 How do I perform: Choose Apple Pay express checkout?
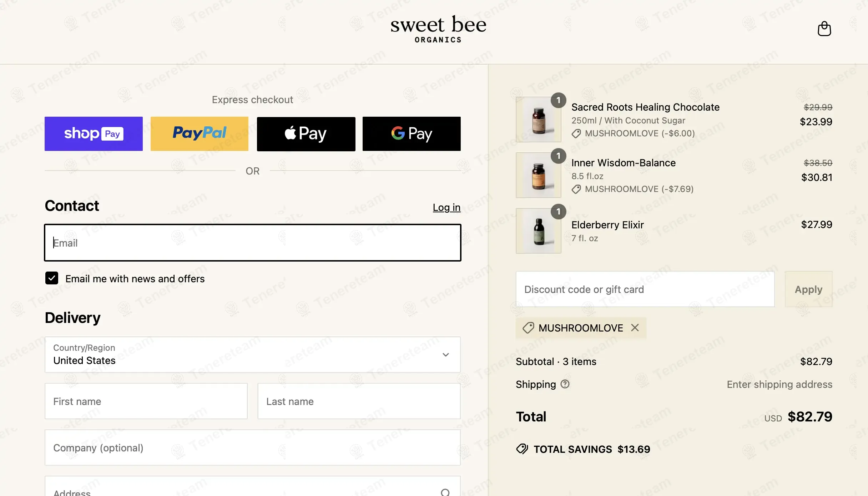[306, 134]
